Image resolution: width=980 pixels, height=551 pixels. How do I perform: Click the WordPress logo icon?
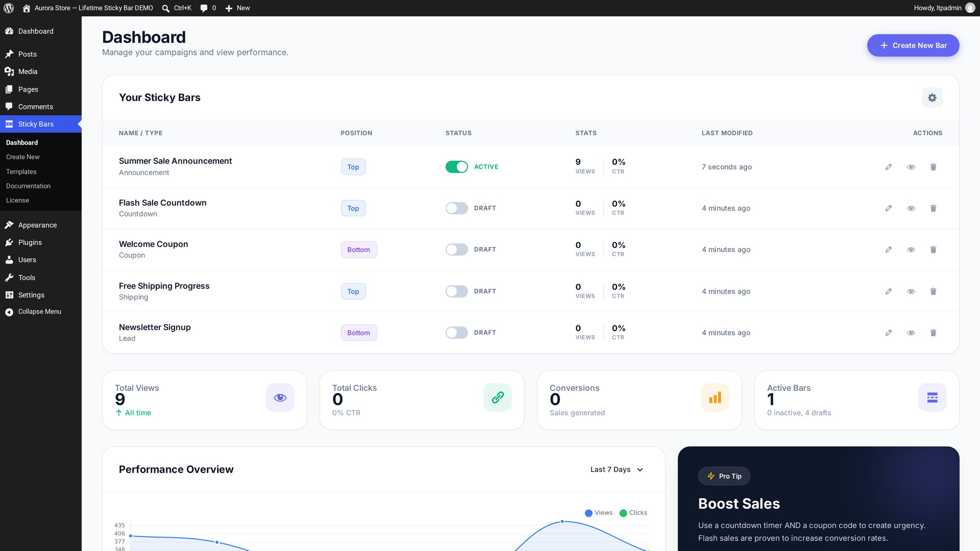[8, 8]
